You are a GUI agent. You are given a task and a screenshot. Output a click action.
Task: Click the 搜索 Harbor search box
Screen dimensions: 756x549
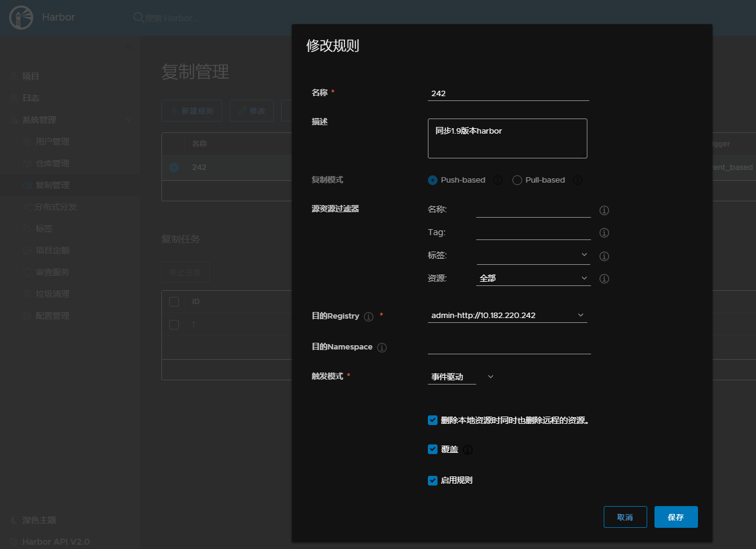pyautogui.click(x=172, y=18)
